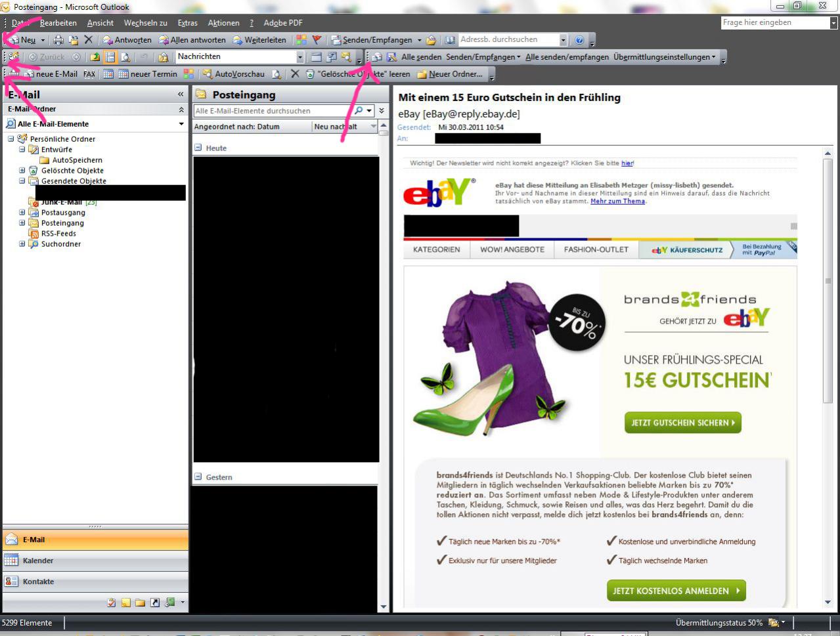840x636 pixels.
Task: Collapse the Heute message group
Action: [x=198, y=148]
